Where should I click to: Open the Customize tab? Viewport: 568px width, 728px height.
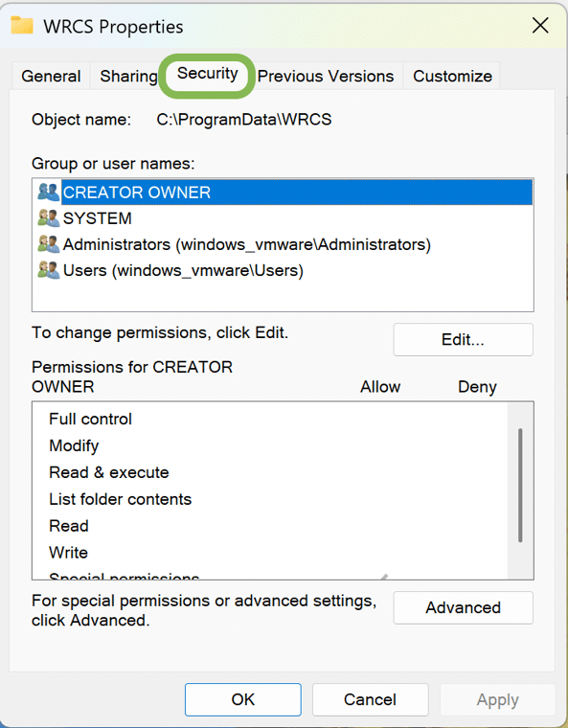(452, 76)
